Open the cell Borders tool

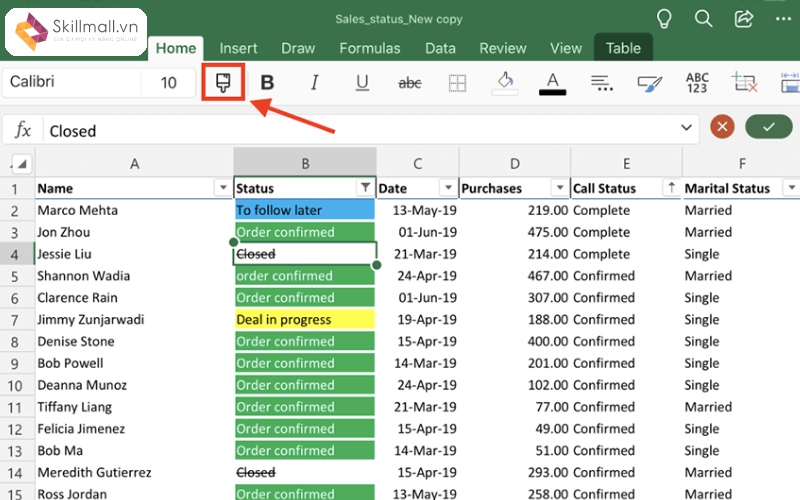pos(457,83)
